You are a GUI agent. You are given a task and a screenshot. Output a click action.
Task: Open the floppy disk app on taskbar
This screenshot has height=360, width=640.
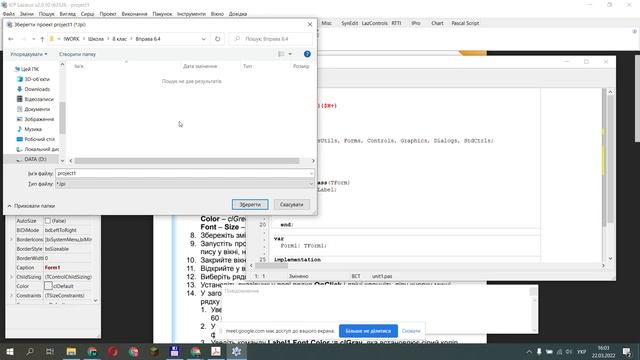pos(174,351)
